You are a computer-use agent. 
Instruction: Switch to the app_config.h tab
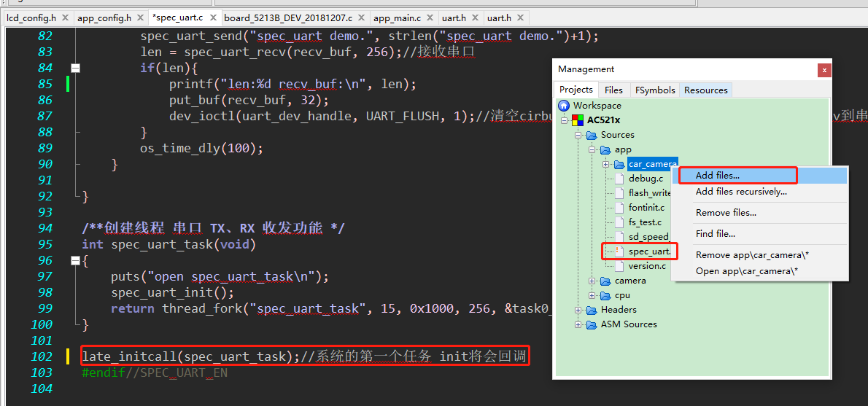click(x=104, y=17)
